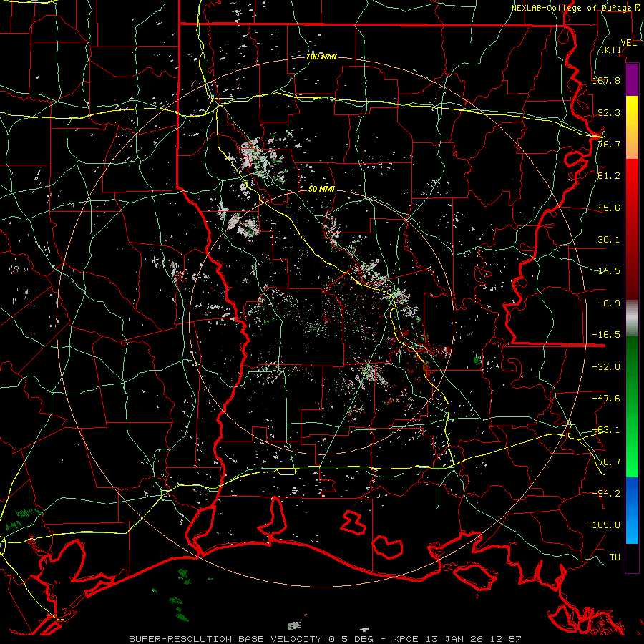The height and width of the screenshot is (644, 644).
Task: Select the -47.6 value on velocity scale
Action: point(606,399)
